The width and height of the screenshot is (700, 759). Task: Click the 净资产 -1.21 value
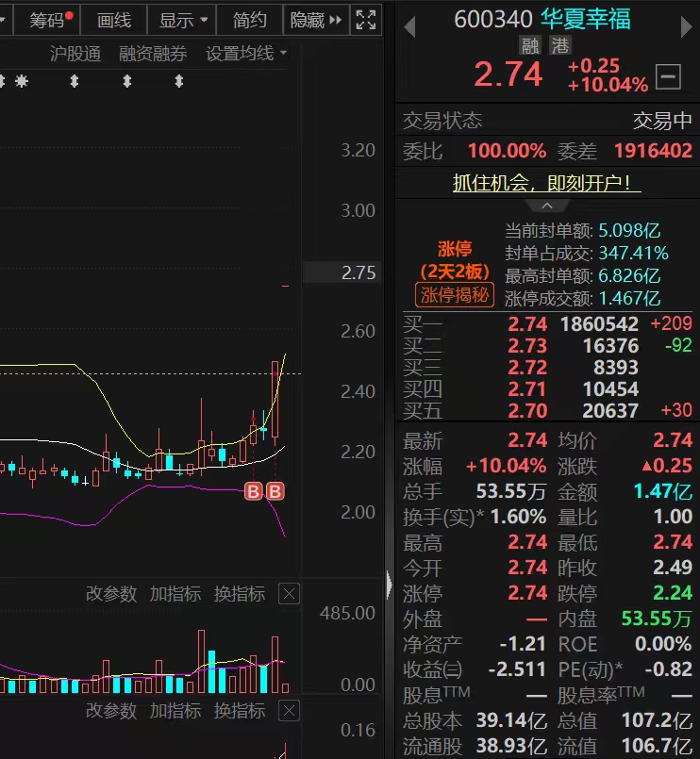[523, 644]
